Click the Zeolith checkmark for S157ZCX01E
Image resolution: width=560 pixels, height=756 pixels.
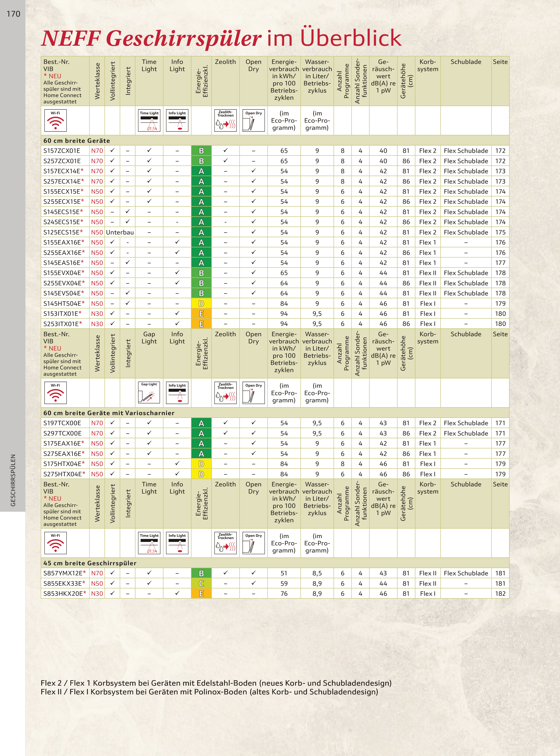pyautogui.click(x=225, y=150)
